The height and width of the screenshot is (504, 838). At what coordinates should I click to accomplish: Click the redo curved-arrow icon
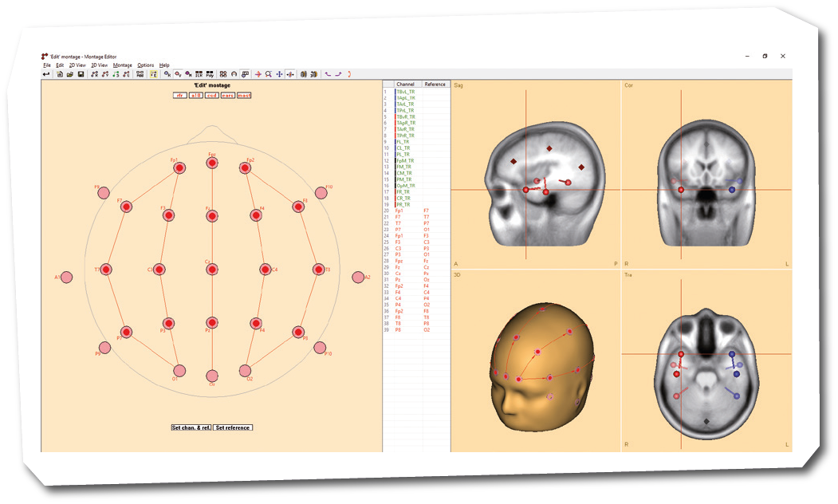(x=339, y=73)
